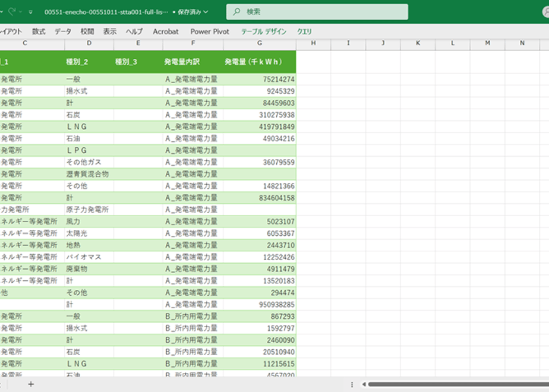Select cell with value 75214274
Image resolution: width=549 pixels, height=392 pixels.
click(x=260, y=80)
